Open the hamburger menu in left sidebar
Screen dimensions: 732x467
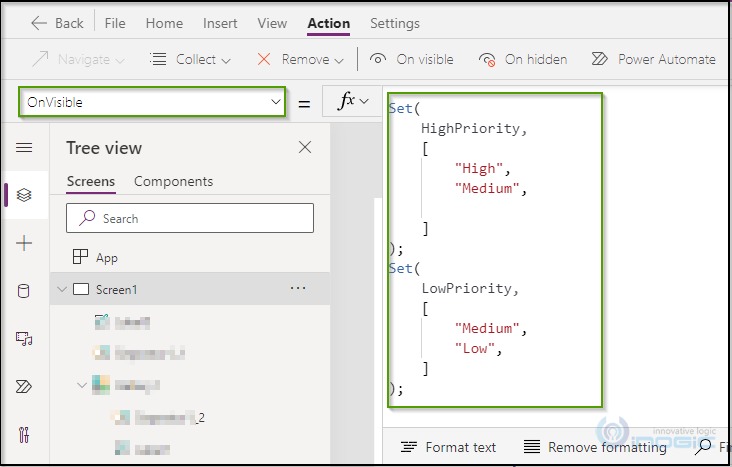[24, 148]
